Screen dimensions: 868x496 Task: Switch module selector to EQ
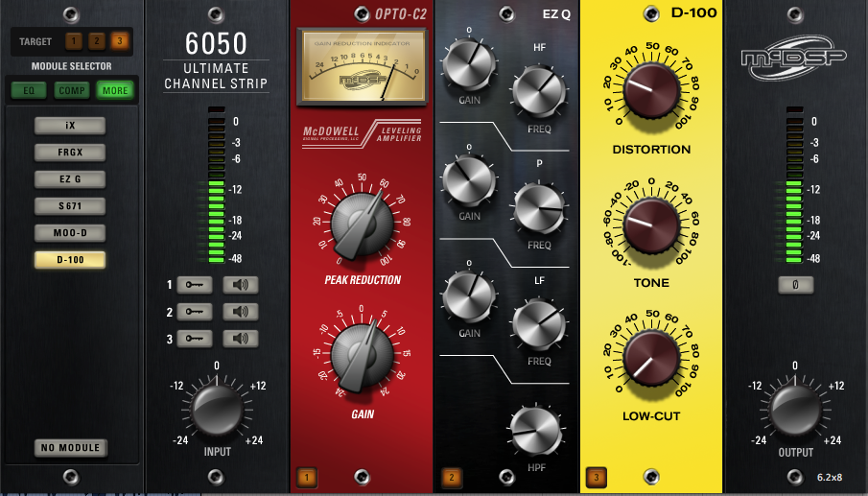(x=29, y=90)
